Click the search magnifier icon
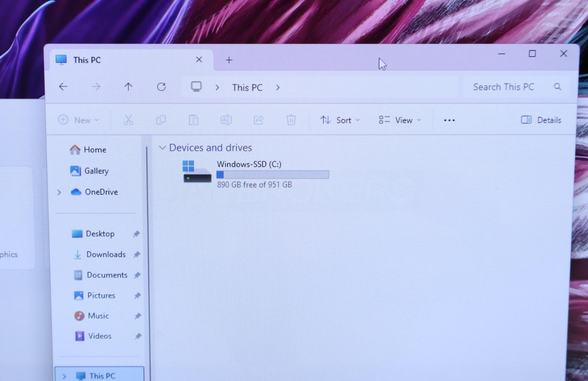Viewport: 588px width, 381px height. point(557,87)
